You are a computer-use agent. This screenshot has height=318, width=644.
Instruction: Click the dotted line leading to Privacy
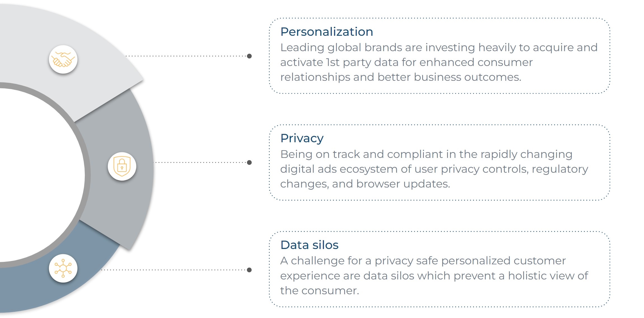(200, 162)
